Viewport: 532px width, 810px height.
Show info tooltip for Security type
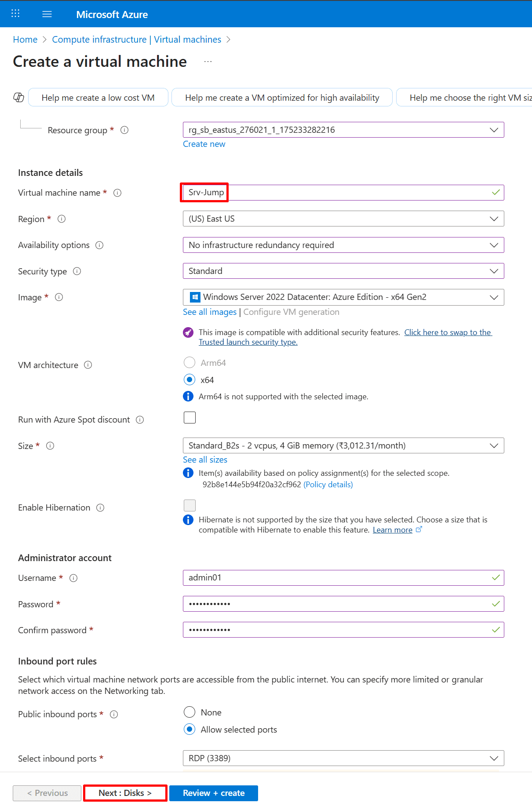point(77,271)
